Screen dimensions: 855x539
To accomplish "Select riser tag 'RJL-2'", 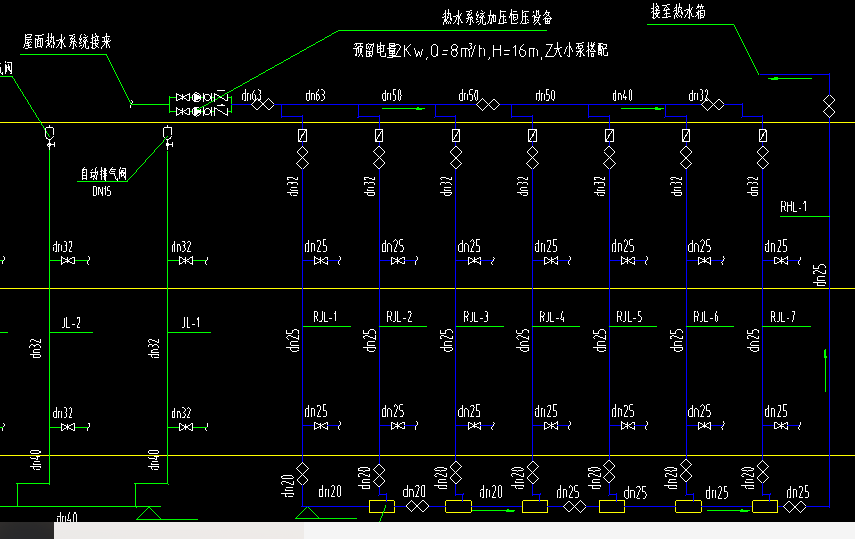I will click(399, 317).
